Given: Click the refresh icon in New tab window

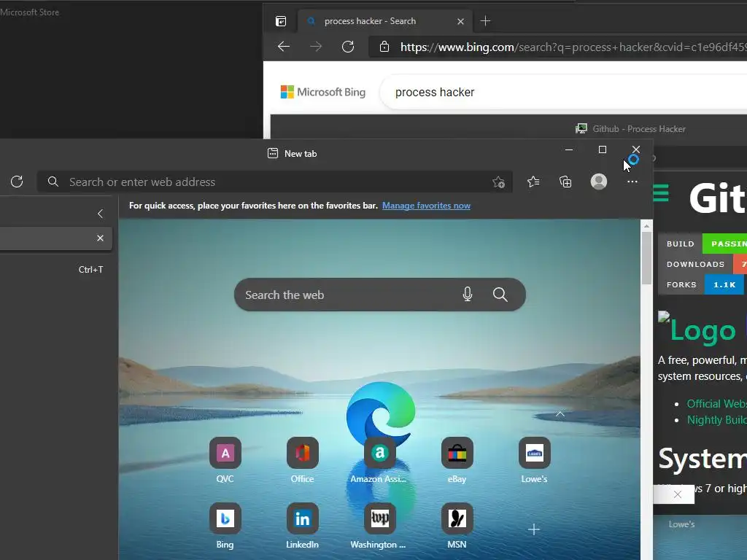Looking at the screenshot, I should coord(17,182).
